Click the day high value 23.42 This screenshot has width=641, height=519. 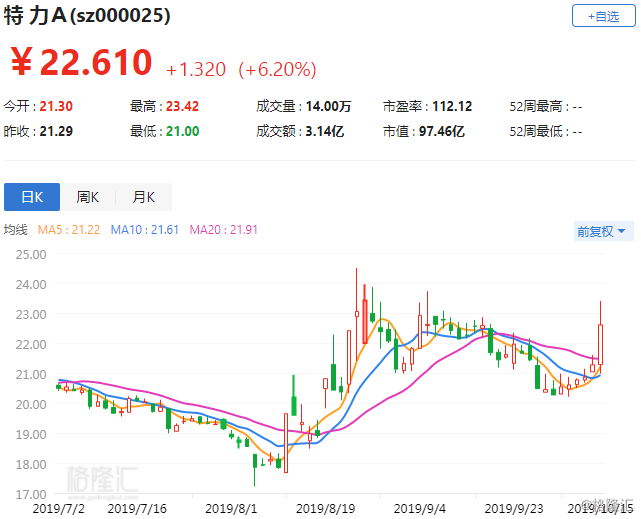(x=182, y=106)
